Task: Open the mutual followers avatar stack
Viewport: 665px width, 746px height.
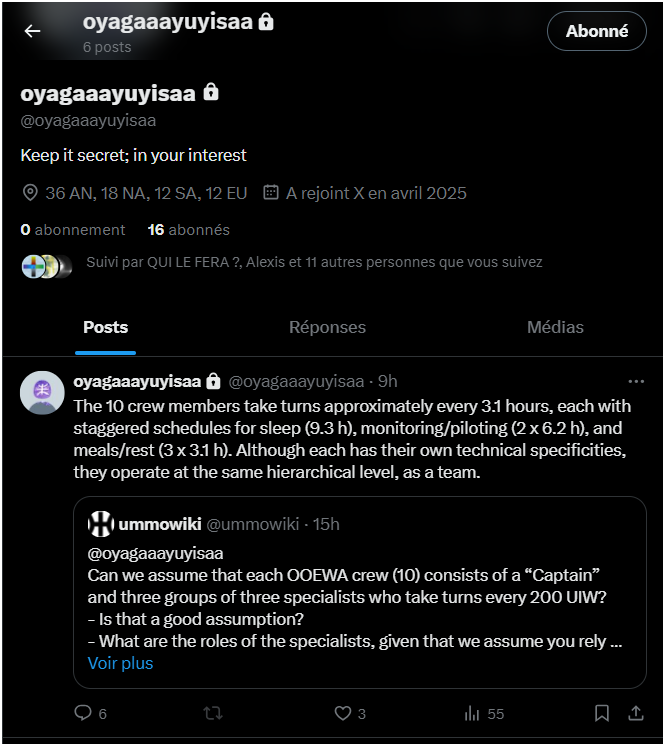Action: click(47, 266)
